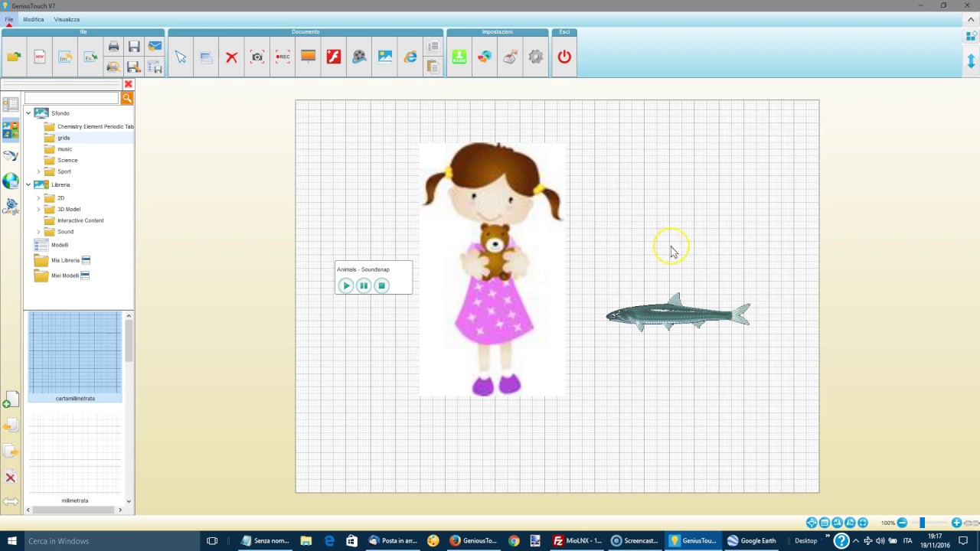Insert Flash file via Flash icon
Screen dimensions: 980x551
tap(333, 57)
